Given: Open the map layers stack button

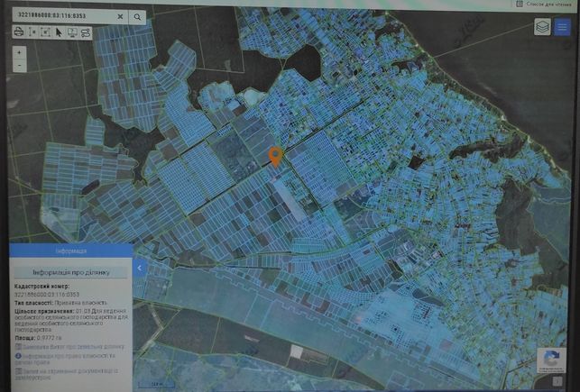Looking at the screenshot, I should pos(542,27).
